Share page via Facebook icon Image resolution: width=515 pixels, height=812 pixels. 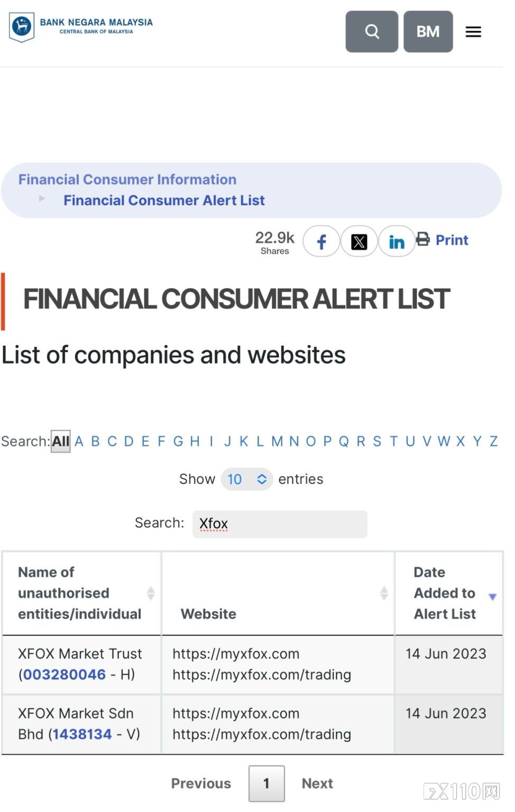tap(321, 242)
